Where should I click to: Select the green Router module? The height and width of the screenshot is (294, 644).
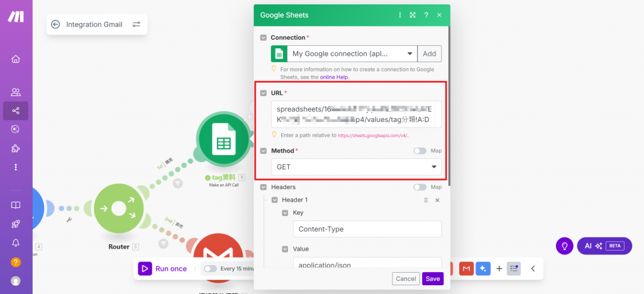pyautogui.click(x=119, y=209)
